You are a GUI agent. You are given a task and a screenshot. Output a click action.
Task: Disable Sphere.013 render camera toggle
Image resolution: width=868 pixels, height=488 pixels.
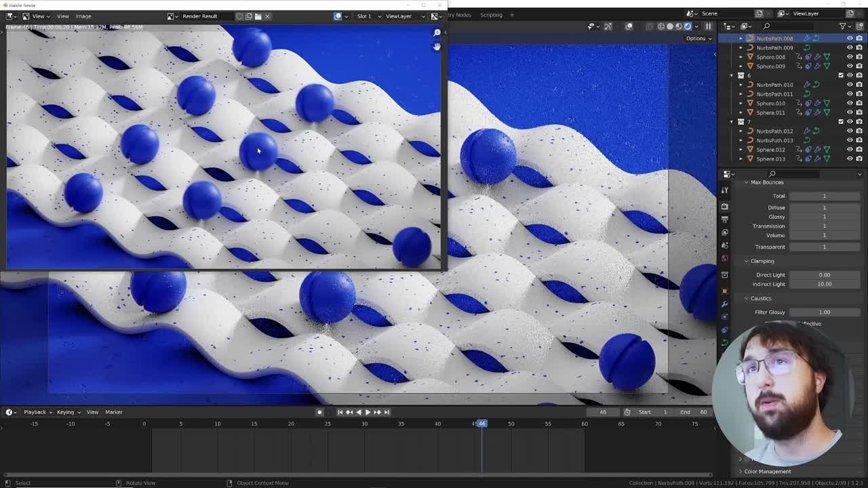(x=859, y=159)
